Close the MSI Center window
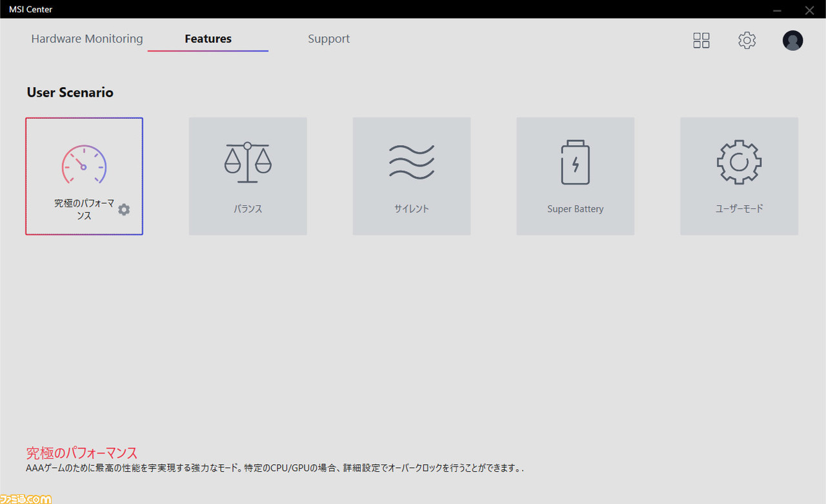 coord(809,10)
